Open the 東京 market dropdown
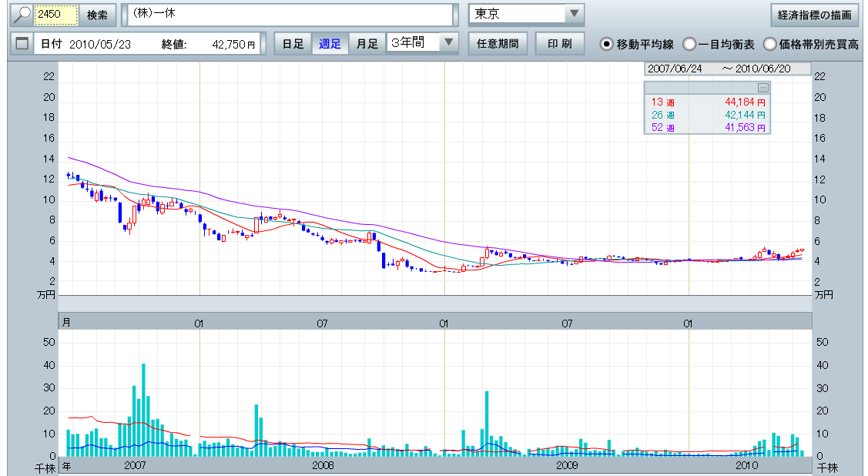 pyautogui.click(x=574, y=15)
